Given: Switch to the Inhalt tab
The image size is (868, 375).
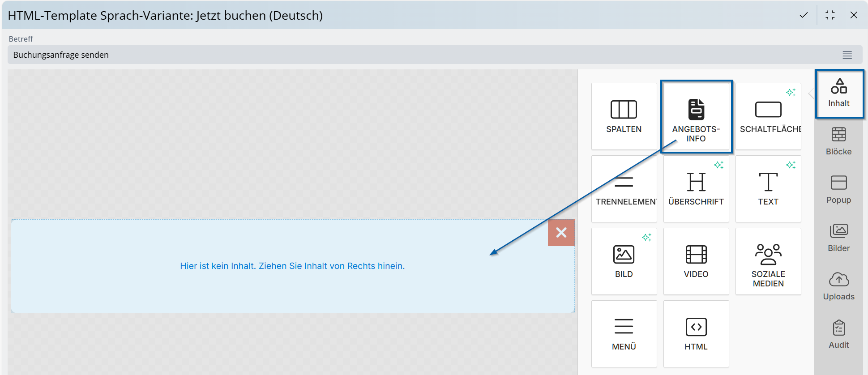Looking at the screenshot, I should click(x=838, y=93).
